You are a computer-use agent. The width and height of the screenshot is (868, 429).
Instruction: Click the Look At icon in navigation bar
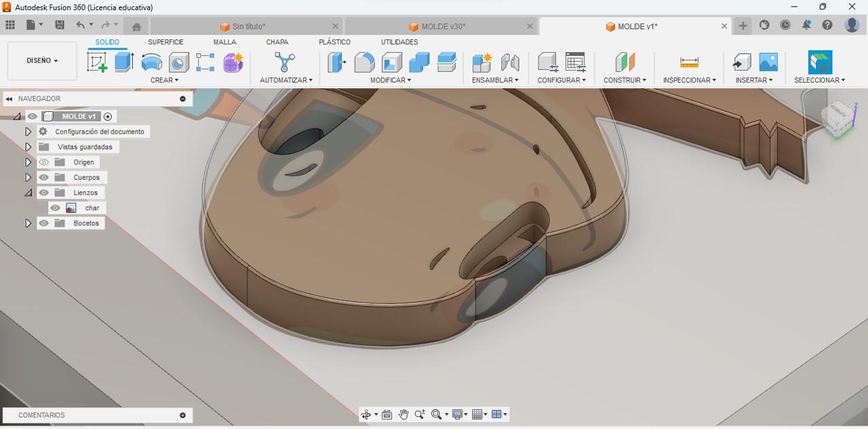tap(387, 414)
